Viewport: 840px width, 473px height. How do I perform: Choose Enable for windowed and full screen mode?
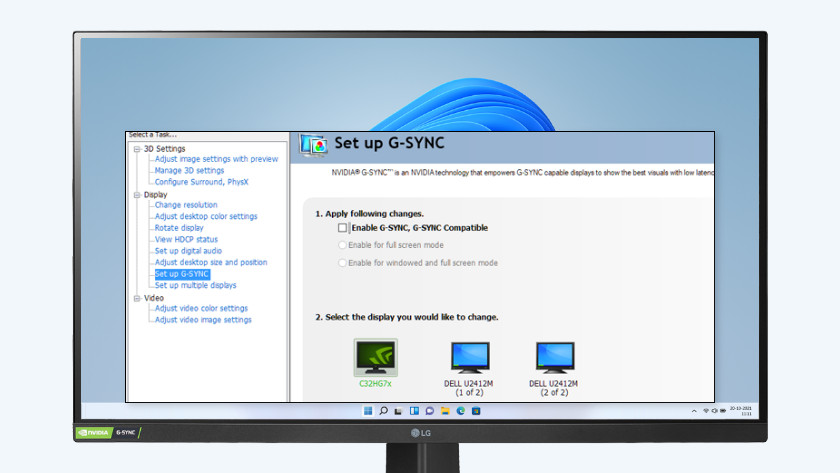(343, 263)
